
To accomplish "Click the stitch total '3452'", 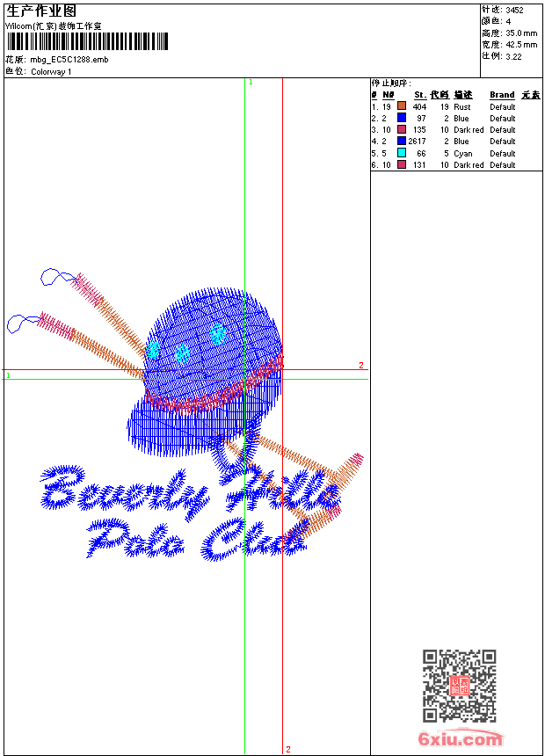I will (514, 10).
